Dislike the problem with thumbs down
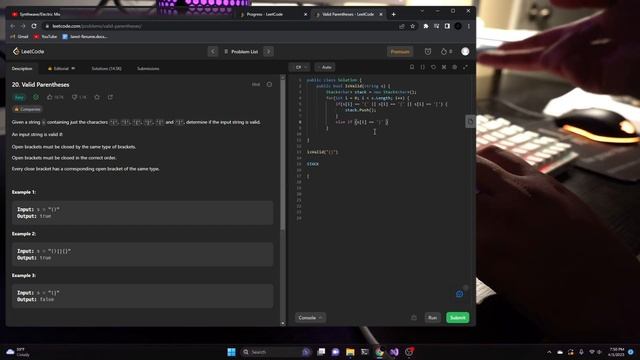This screenshot has width=640, height=360. click(x=74, y=97)
